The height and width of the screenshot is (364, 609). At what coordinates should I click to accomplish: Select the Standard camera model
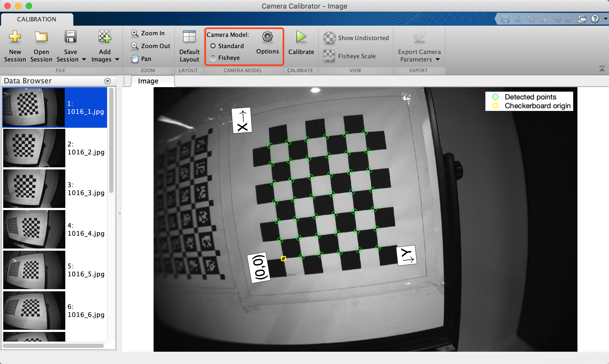click(213, 46)
